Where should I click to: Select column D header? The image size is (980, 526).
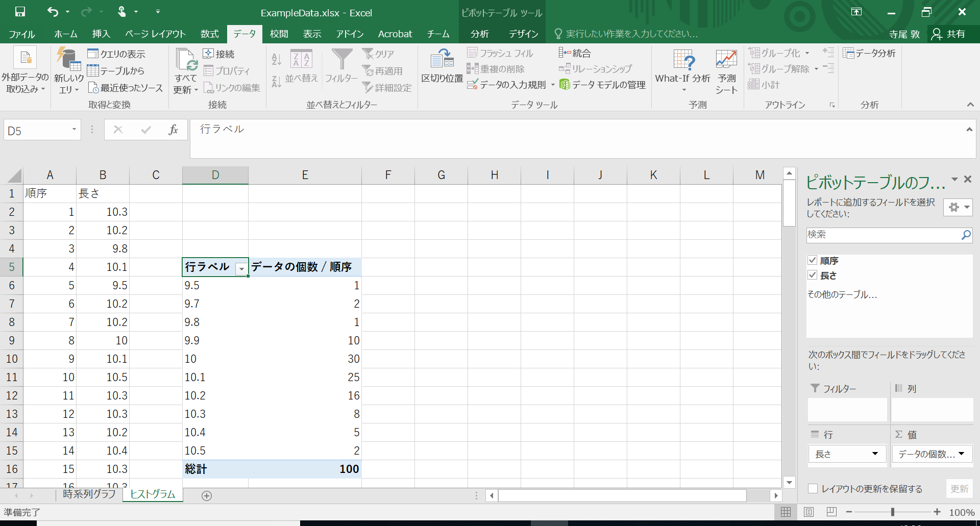tap(215, 175)
